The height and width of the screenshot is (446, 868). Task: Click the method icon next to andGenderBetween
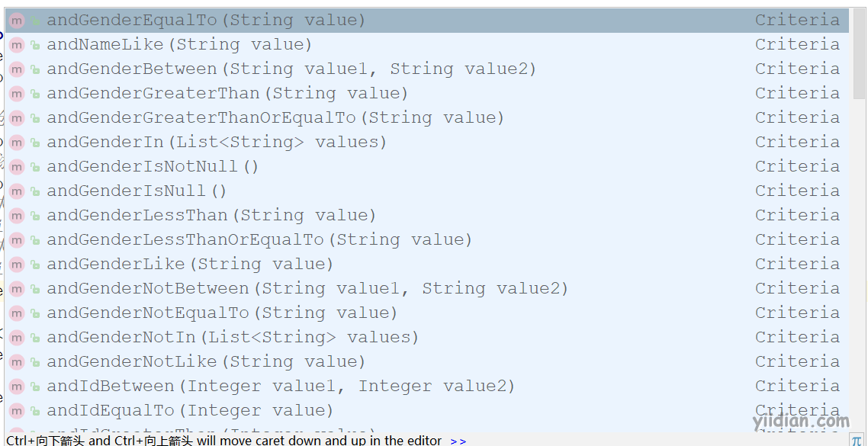[x=17, y=69]
